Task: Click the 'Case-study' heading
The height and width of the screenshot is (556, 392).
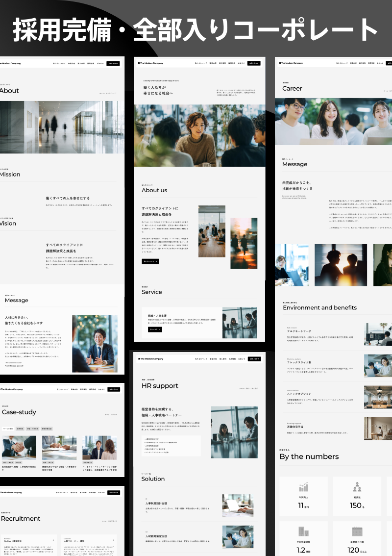Action: point(19,412)
